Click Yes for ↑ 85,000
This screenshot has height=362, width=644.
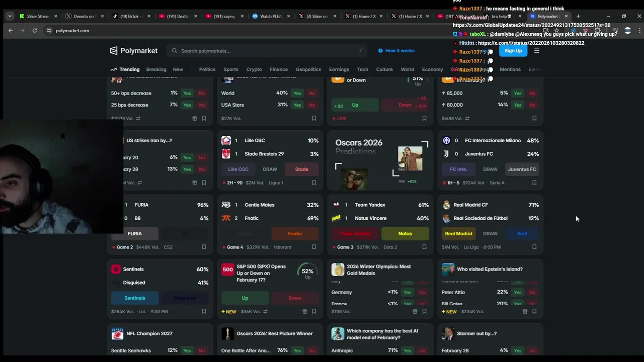coord(518,93)
